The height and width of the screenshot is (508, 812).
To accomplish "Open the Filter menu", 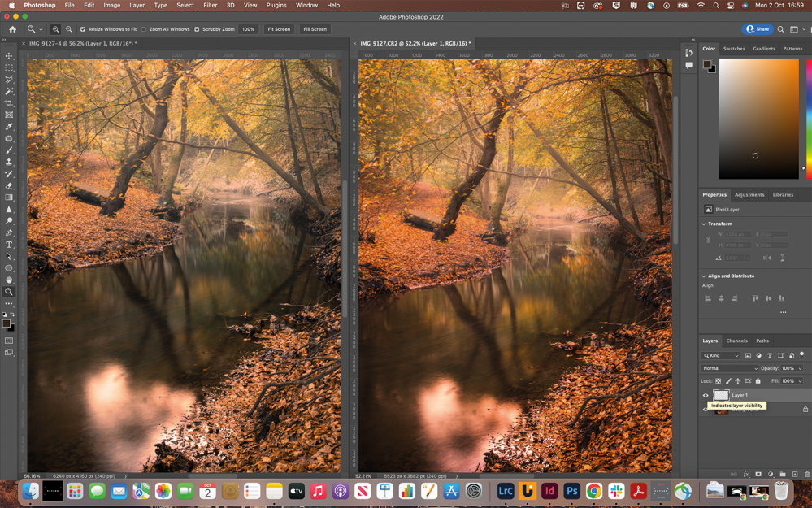I will [211, 5].
